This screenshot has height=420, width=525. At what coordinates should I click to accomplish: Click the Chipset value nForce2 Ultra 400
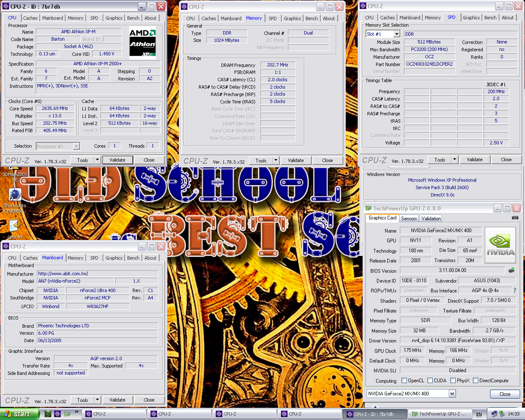(98, 290)
